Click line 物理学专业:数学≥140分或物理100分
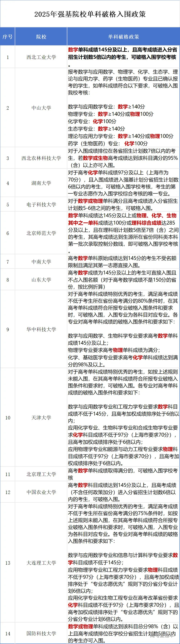This screenshot has width=180, height=644. point(111,114)
